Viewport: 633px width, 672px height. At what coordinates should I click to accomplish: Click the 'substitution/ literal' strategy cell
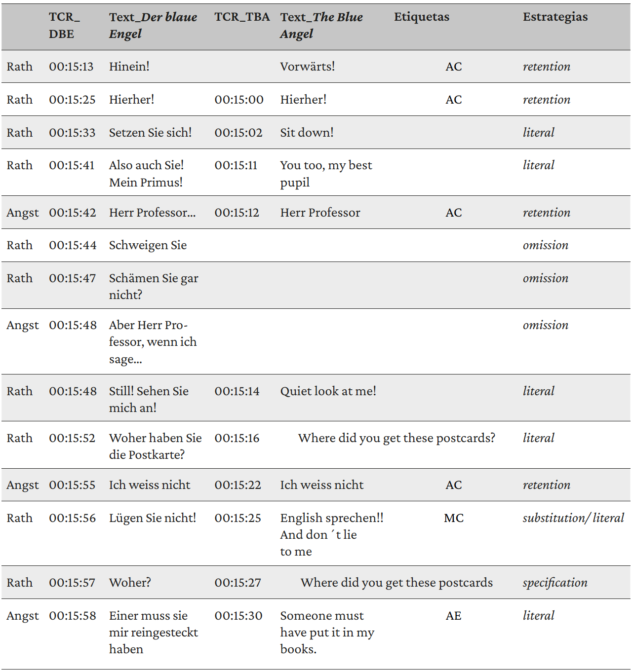[573, 518]
